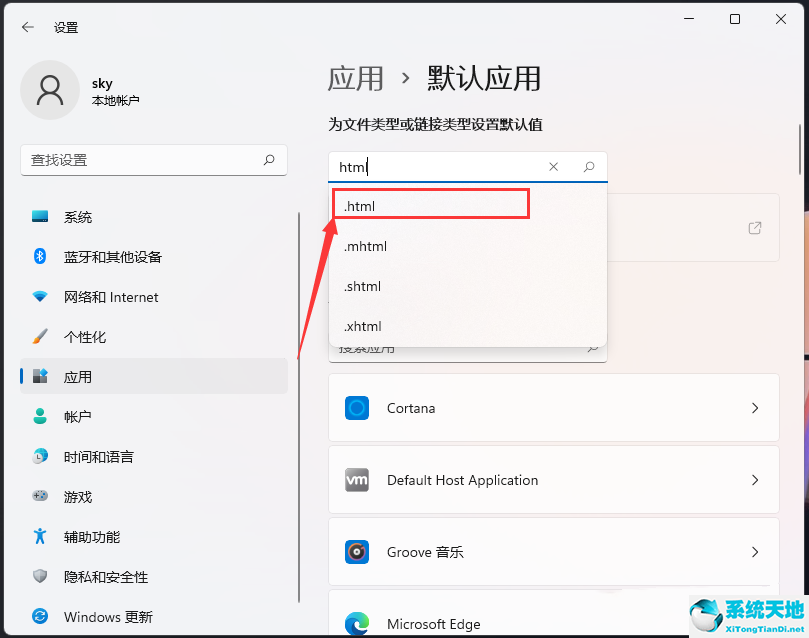Expand the Cortana entry chevron

click(x=756, y=408)
